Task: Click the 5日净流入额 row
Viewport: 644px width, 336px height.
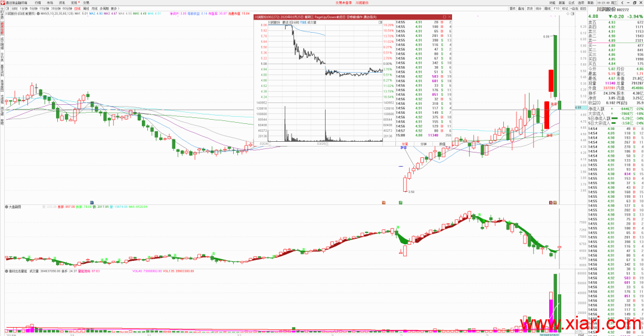Action: coord(615,118)
